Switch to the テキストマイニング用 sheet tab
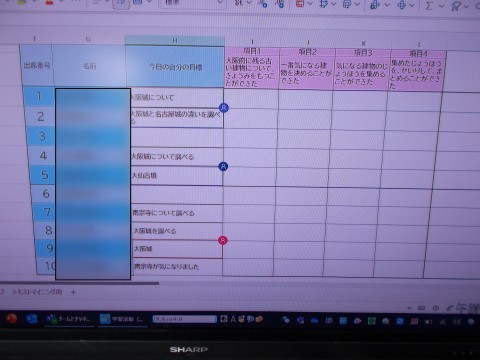The height and width of the screenshot is (360, 480). point(37,292)
